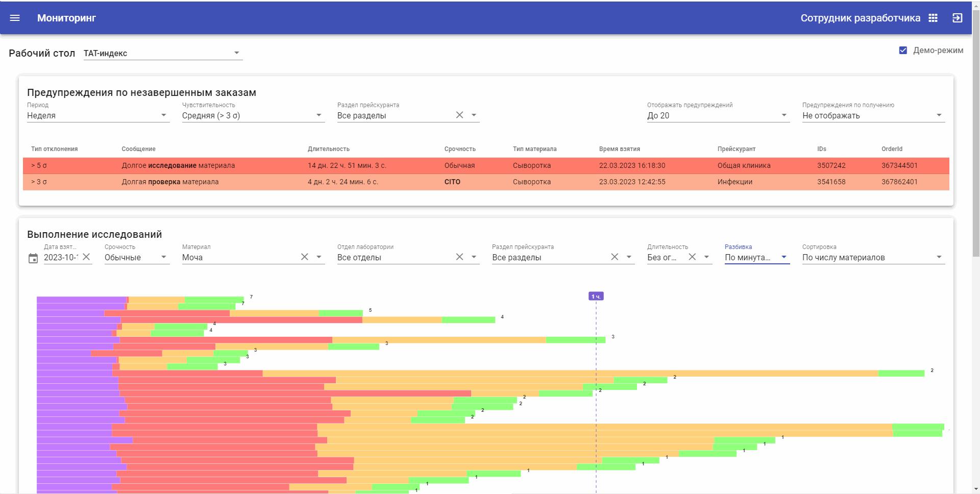This screenshot has width=980, height=494.
Task: Clear the sample date field
Action: coord(86,257)
